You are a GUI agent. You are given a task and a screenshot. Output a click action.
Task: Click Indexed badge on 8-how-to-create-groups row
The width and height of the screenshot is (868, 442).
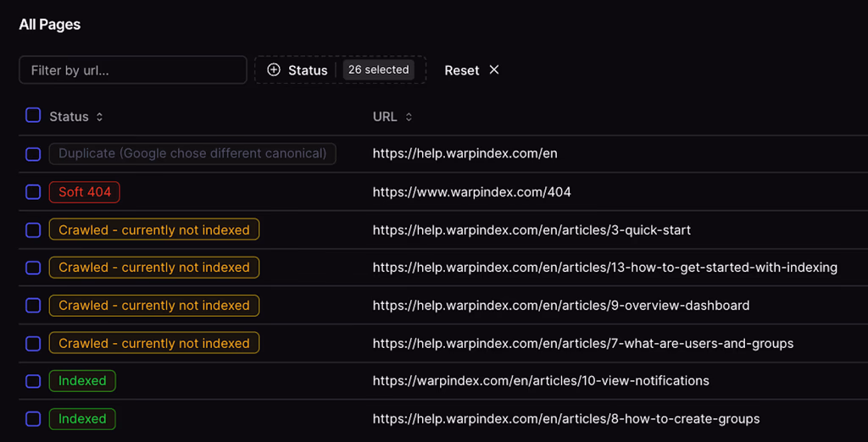point(82,419)
